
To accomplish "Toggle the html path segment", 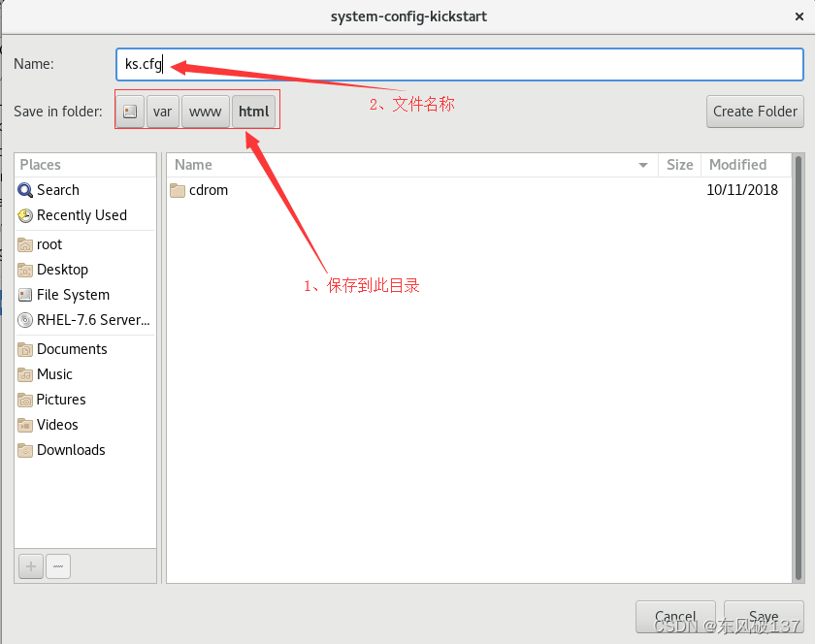I will pyautogui.click(x=253, y=111).
